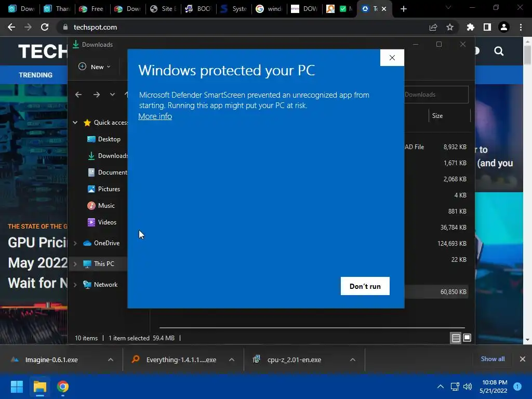Open the Chrome profile avatar
Screen dimensions: 532x399
504,27
